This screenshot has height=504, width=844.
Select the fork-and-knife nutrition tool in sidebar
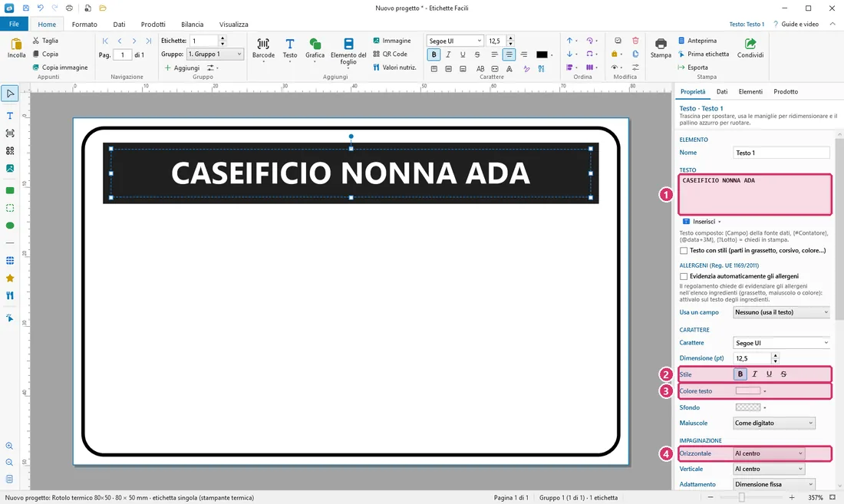point(10,296)
